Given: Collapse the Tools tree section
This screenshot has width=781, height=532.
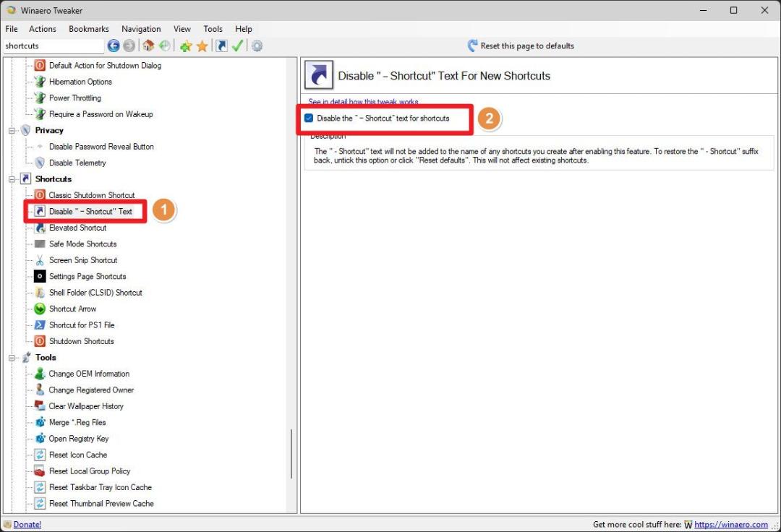Looking at the screenshot, I should [12, 357].
